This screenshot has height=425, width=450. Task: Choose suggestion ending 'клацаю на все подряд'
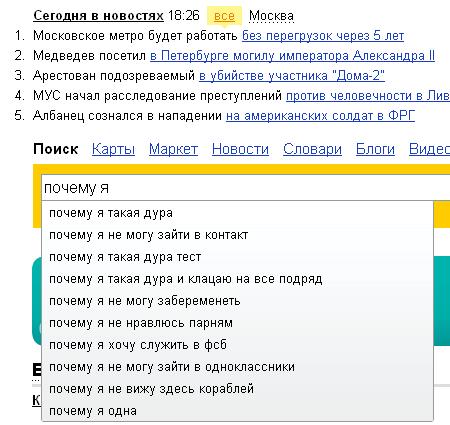point(237,279)
